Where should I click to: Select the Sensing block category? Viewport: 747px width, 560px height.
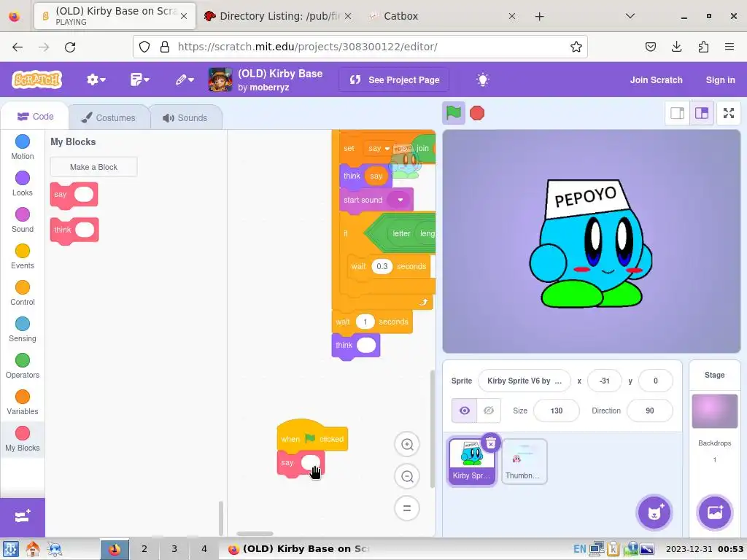(x=23, y=330)
